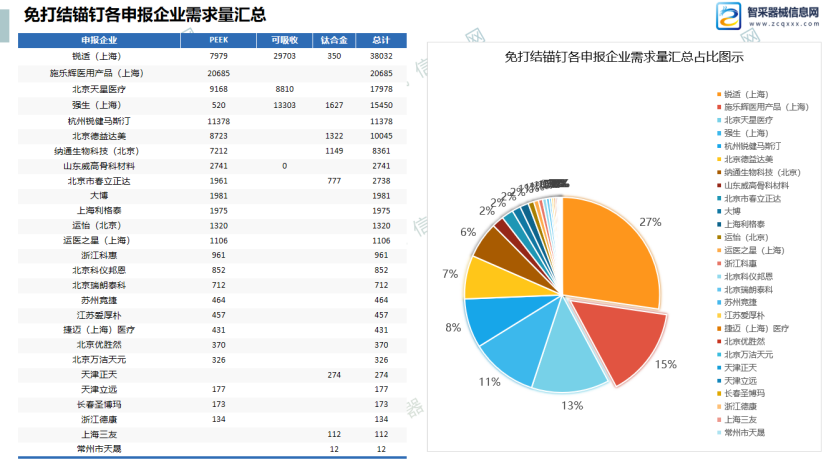
Task: Click table row name 施乐辉医用产品(上海)
Action: [97, 73]
